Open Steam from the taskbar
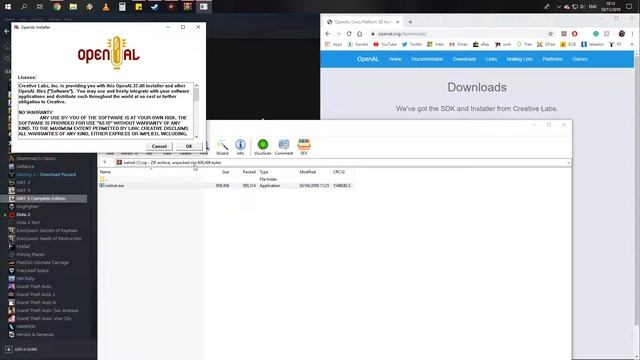The width and height of the screenshot is (640, 360). pos(155,7)
